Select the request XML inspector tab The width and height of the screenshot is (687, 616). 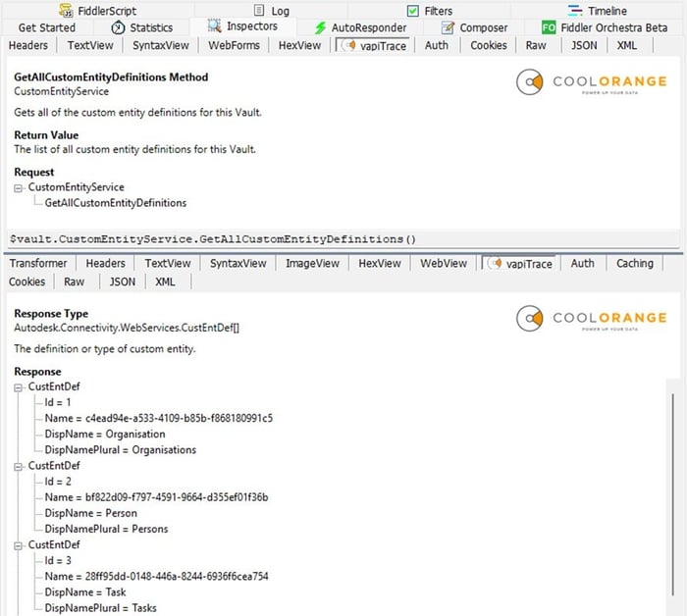(x=627, y=45)
